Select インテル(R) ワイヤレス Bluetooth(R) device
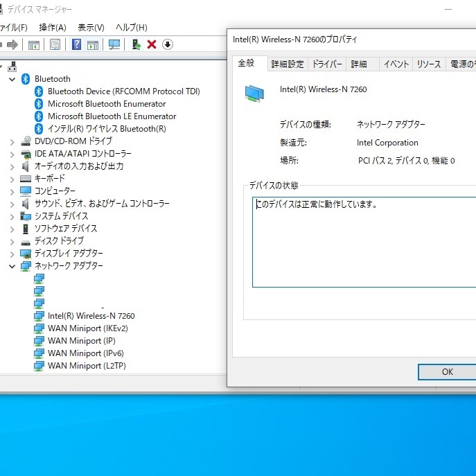This screenshot has width=476, height=476. click(x=107, y=129)
